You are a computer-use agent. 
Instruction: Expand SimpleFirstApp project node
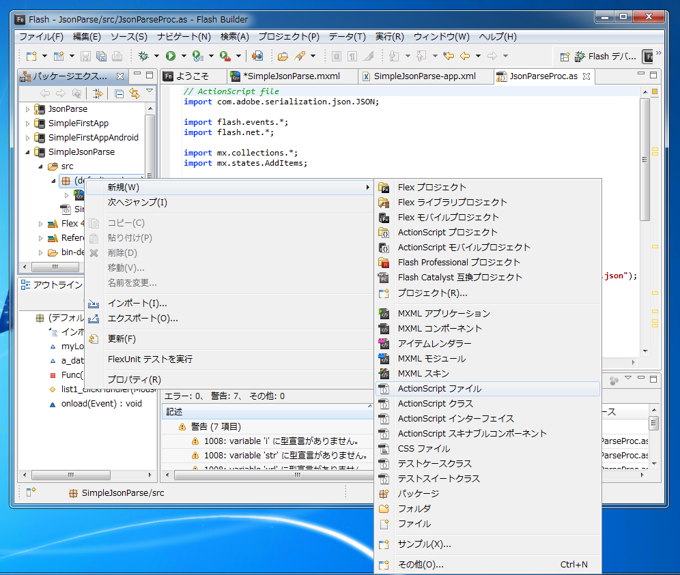click(x=27, y=124)
